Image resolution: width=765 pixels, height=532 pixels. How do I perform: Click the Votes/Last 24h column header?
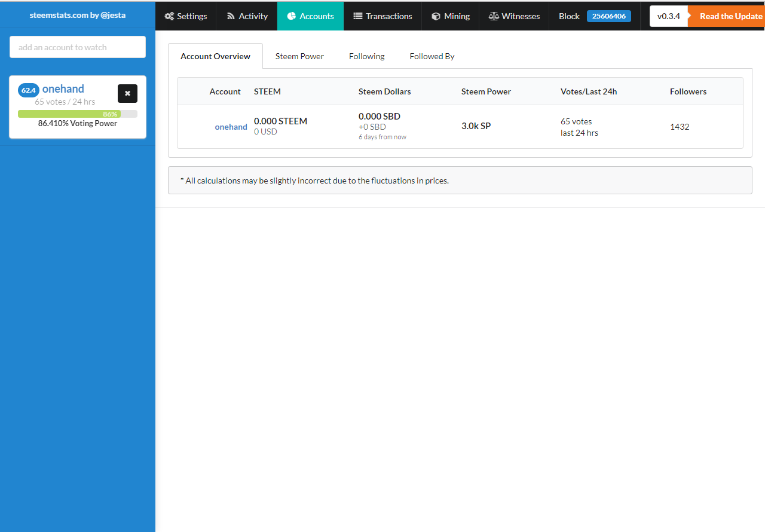pos(589,91)
